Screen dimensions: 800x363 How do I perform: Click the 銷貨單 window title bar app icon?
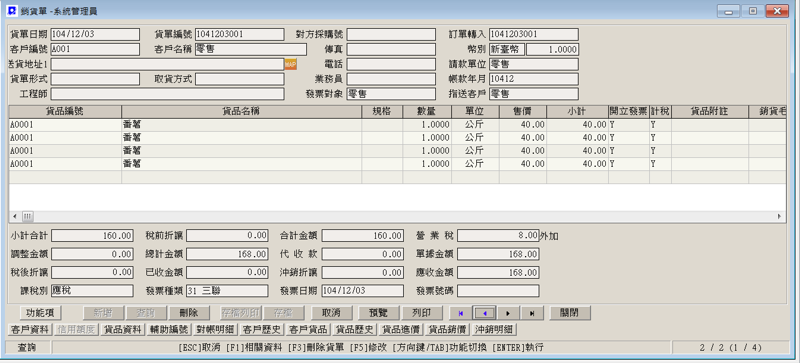click(x=12, y=10)
